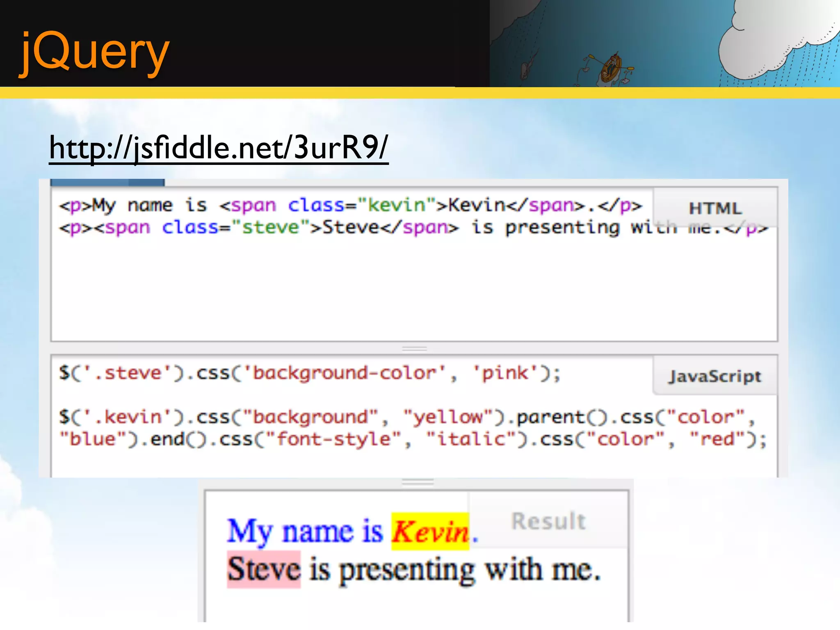Screen dimensions: 840x630
Task: Click the rowboat illustration in header
Action: pos(611,68)
